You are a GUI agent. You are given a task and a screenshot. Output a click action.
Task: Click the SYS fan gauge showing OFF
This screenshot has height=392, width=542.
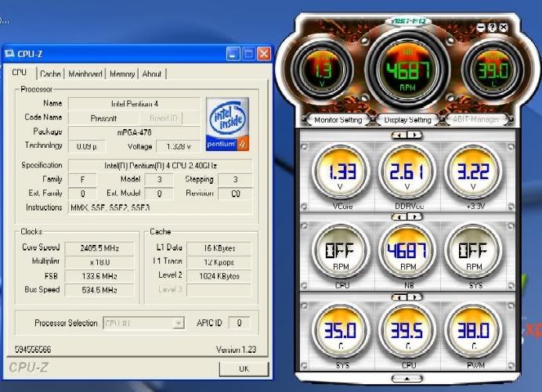point(473,251)
